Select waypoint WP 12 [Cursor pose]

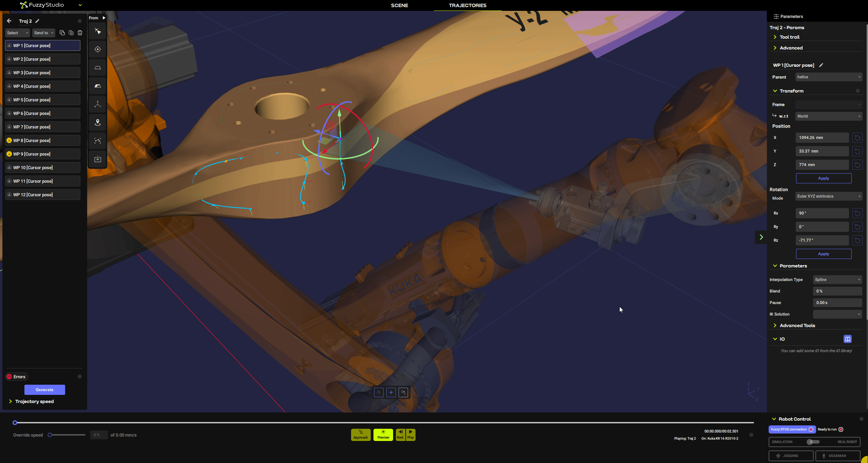[43, 195]
